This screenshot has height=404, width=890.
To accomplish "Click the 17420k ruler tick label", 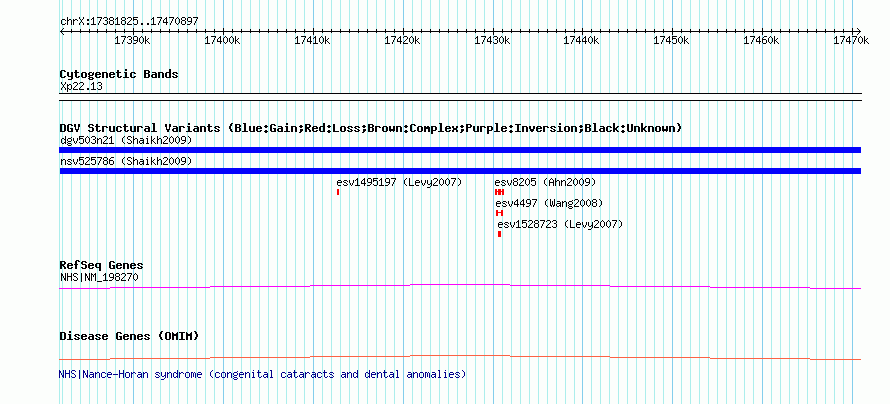I will pyautogui.click(x=402, y=40).
